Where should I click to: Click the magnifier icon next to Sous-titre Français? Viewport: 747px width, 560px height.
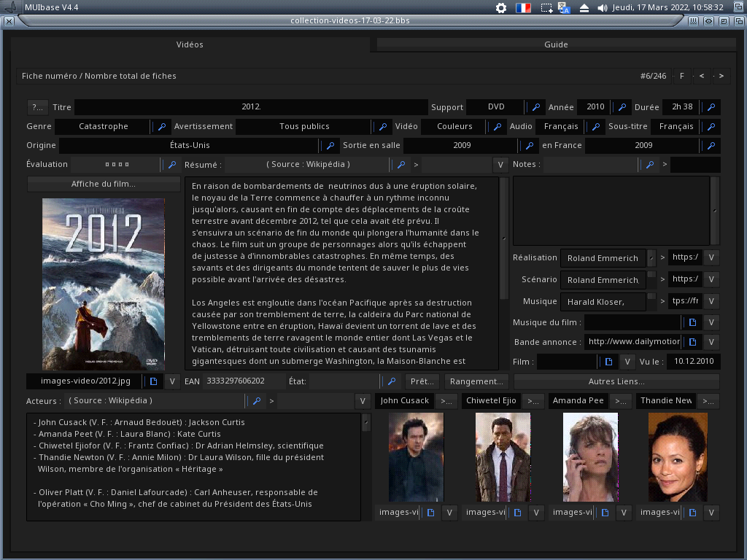point(711,127)
